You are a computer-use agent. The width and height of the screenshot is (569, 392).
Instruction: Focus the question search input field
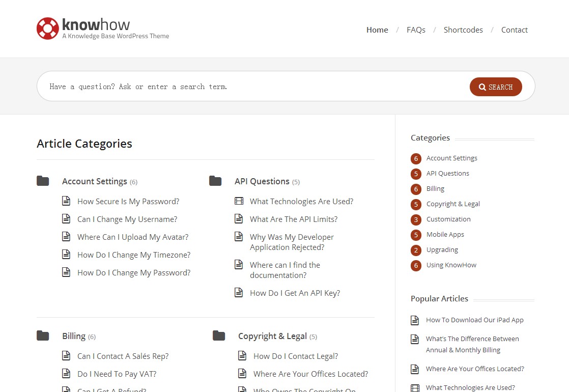coord(254,87)
